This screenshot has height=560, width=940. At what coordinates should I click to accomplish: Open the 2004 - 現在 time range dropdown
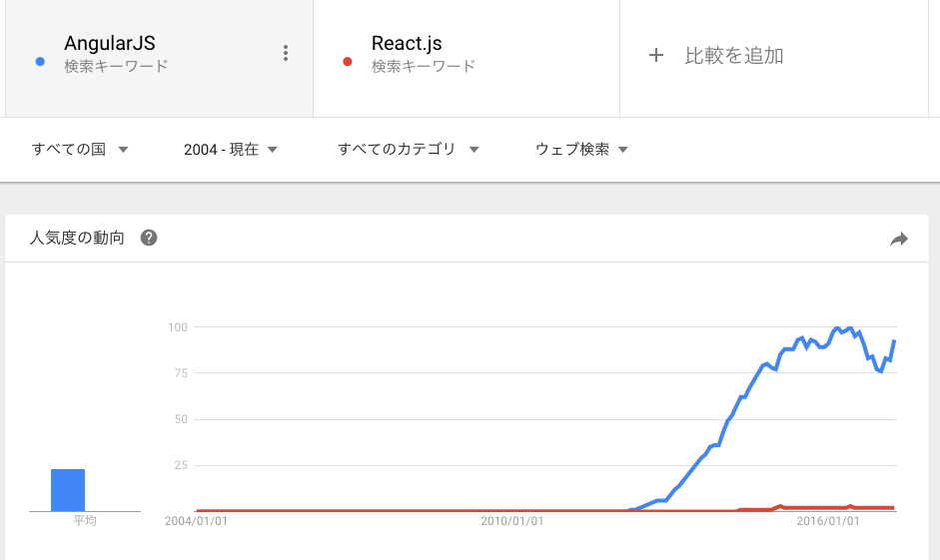(x=230, y=149)
